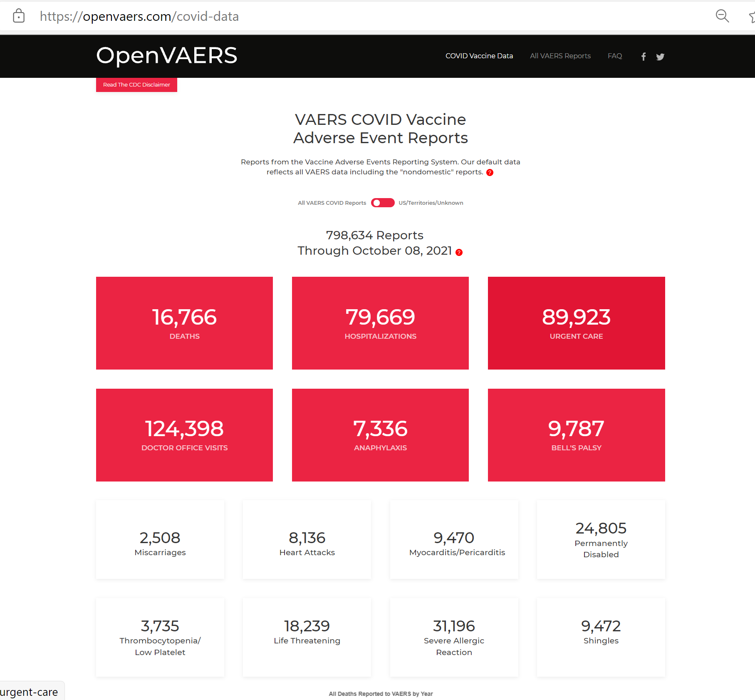755x700 pixels.
Task: Open the 124,398 Doctor Office Visits tile
Action: 184,435
